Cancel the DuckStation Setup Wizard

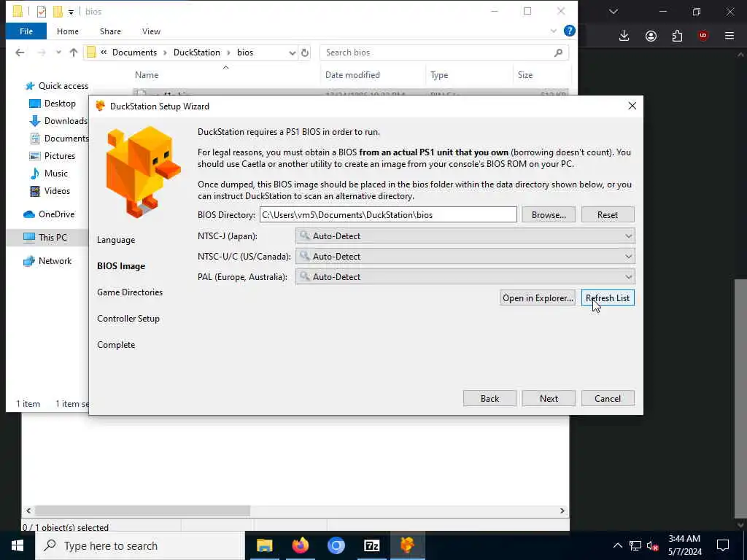pos(608,399)
